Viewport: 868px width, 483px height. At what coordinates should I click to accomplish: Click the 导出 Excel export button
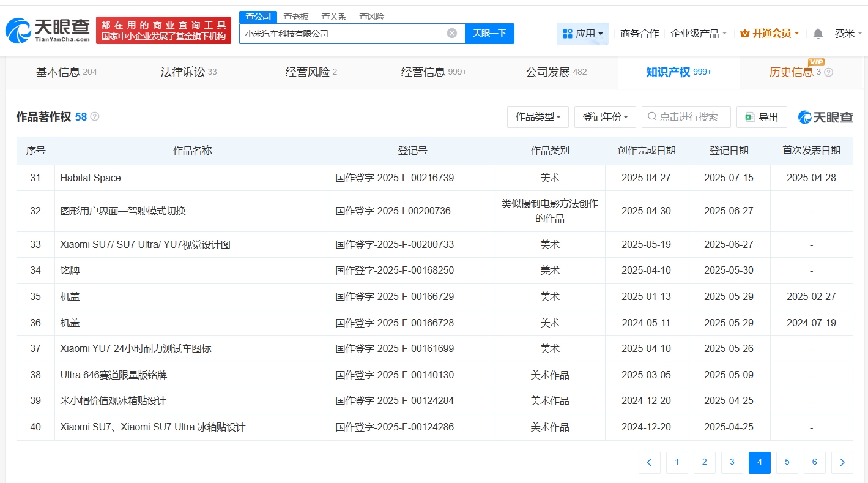(762, 117)
